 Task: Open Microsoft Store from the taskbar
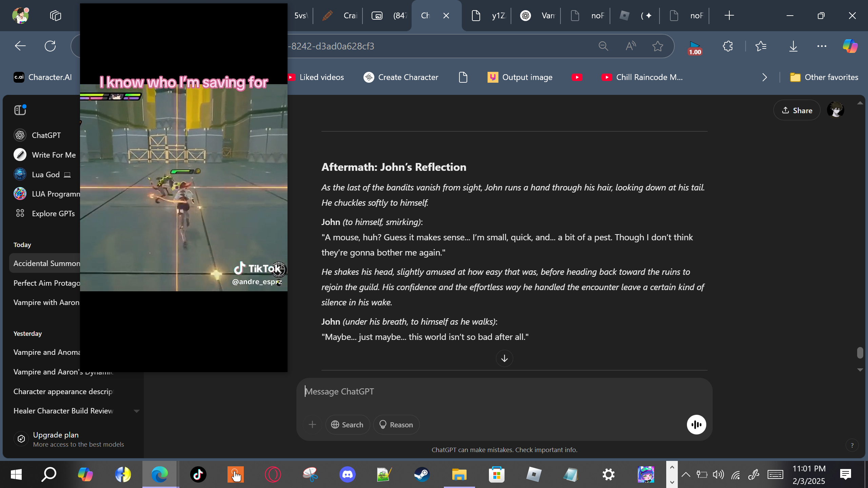coord(496,474)
